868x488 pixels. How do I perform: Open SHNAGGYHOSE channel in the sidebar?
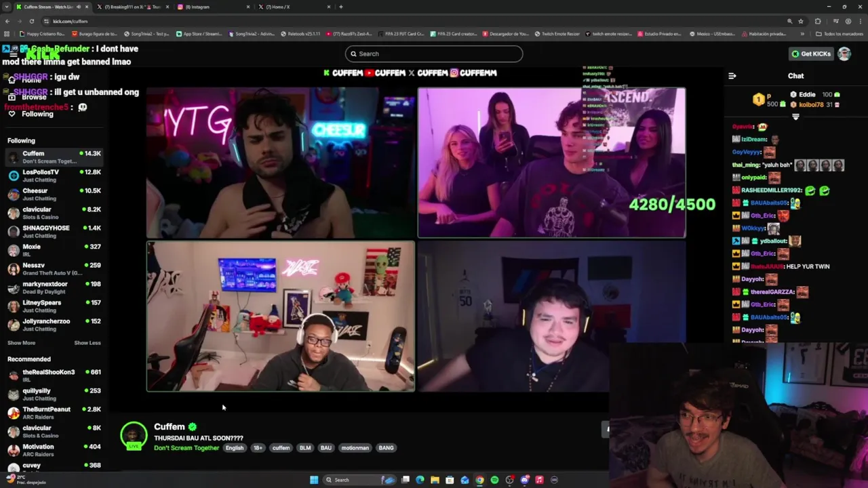pos(54,232)
